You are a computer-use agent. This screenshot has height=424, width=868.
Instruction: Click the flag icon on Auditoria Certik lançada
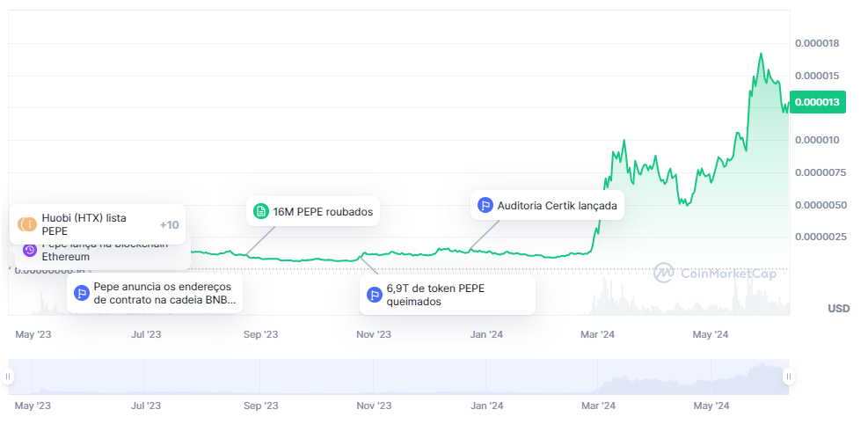[485, 206]
